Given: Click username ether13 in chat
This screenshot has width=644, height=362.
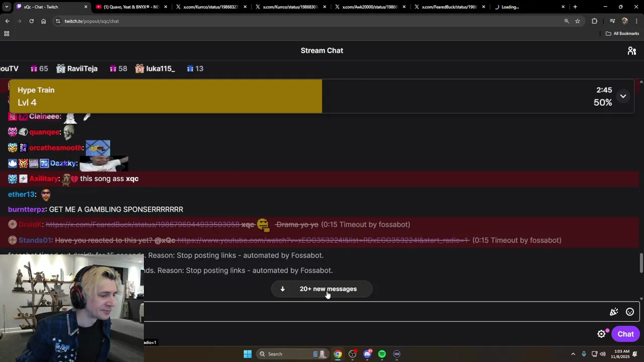Looking at the screenshot, I should click(x=21, y=195).
